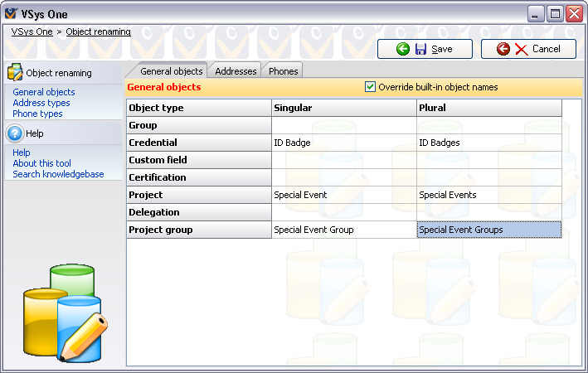Click the Object type column header
The height and width of the screenshot is (373, 588).
point(199,108)
